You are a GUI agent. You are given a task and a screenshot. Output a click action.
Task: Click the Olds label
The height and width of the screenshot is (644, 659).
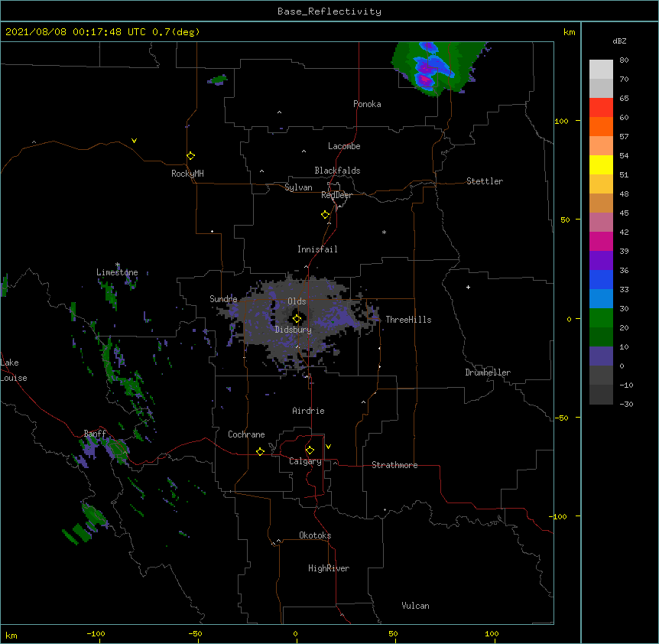297,301
